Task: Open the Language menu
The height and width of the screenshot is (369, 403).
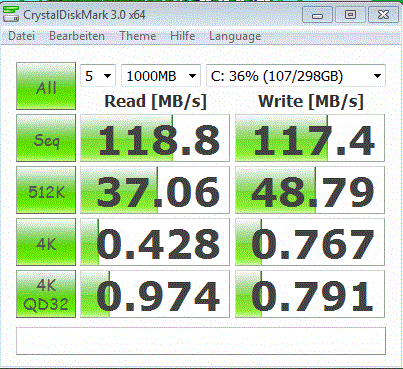Action: pyautogui.click(x=235, y=36)
